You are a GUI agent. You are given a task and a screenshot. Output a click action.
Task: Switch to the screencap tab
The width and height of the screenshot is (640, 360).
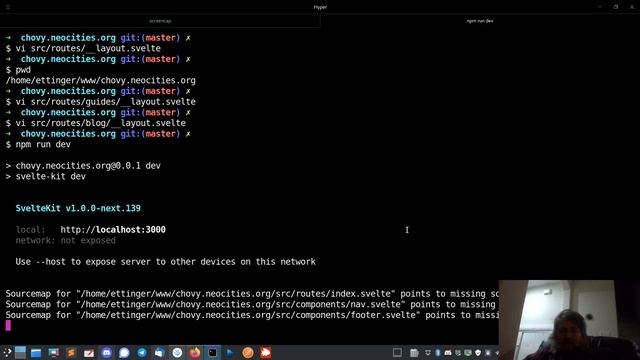pyautogui.click(x=160, y=21)
